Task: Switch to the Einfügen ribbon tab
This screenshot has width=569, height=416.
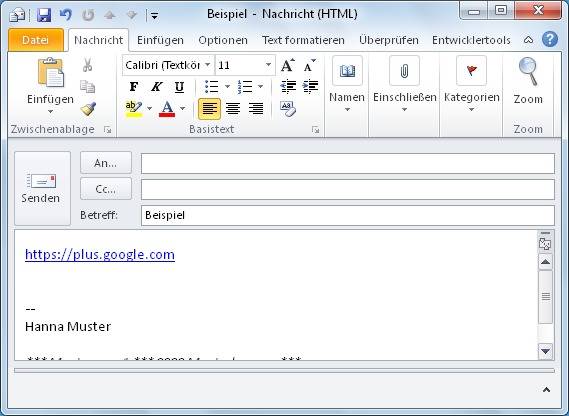Action: point(160,40)
